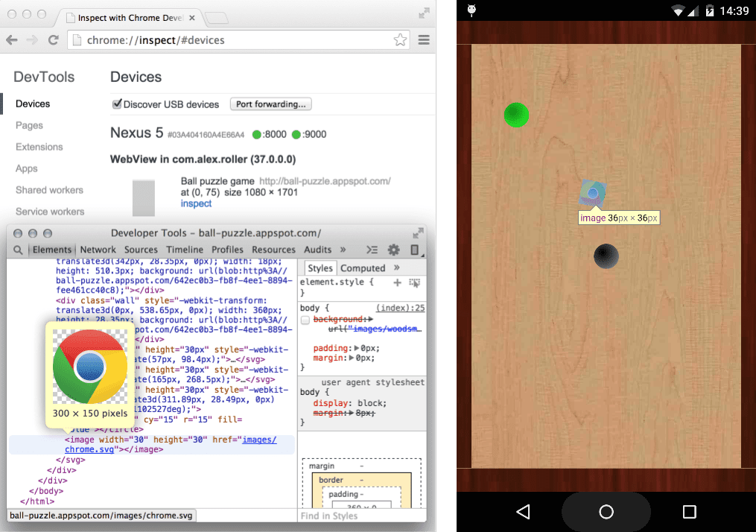Open the Computed styles tab
Image resolution: width=756 pixels, height=532 pixels.
363,267
